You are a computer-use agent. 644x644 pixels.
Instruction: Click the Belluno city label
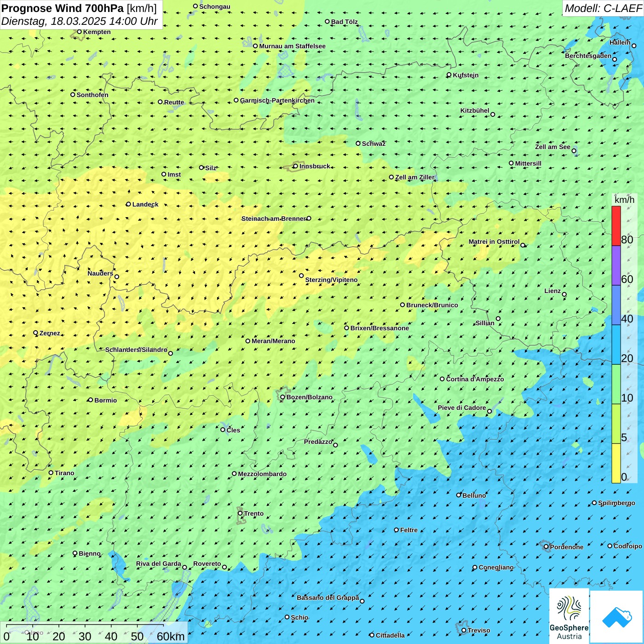[474, 495]
